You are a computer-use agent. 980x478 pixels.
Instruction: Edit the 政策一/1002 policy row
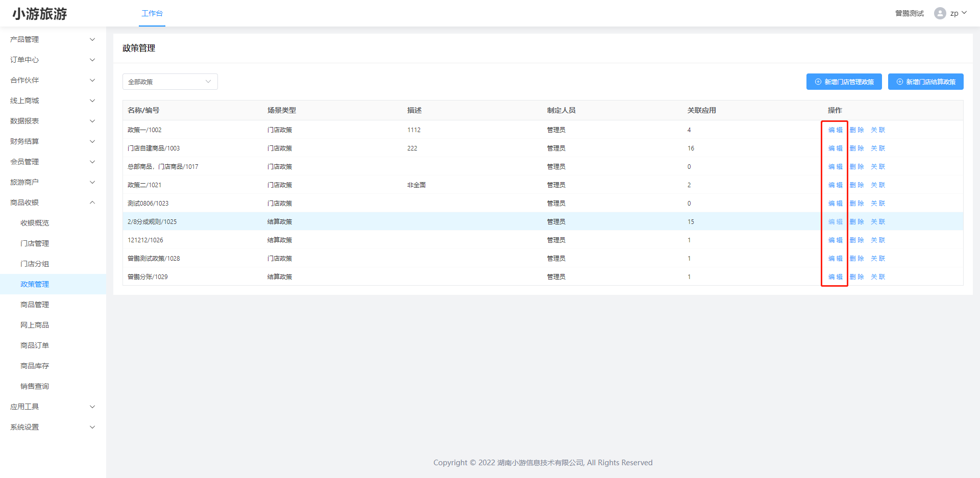pyautogui.click(x=835, y=130)
